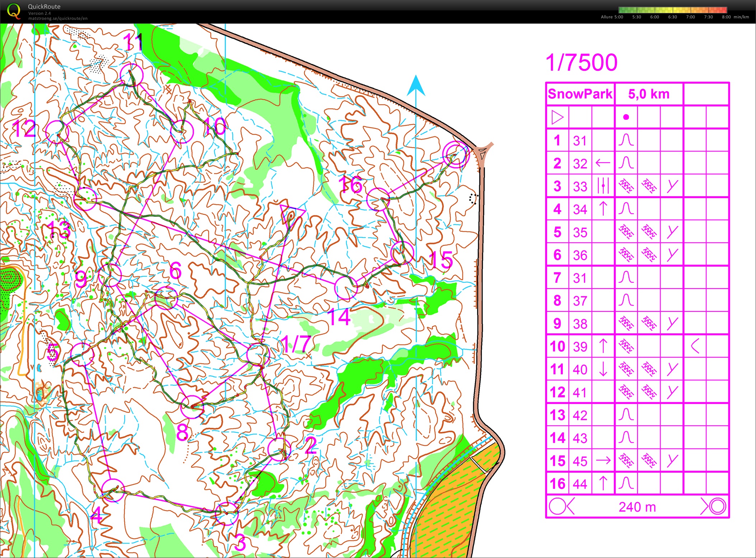Click the left arrow in control row 2
Screen dimensions: 756x558
603,163
